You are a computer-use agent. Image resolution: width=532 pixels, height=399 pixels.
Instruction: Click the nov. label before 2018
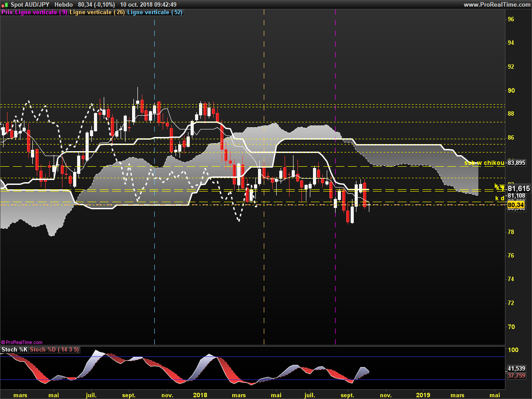pos(167,395)
